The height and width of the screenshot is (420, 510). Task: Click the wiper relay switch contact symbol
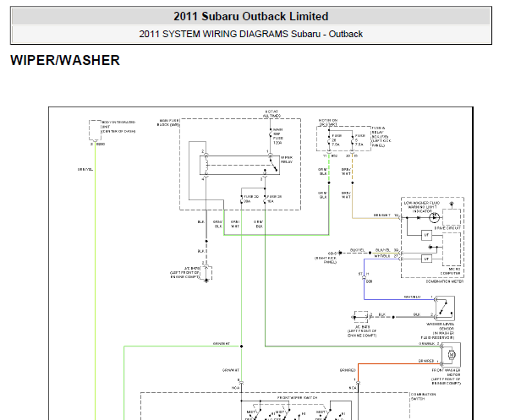tap(272, 165)
